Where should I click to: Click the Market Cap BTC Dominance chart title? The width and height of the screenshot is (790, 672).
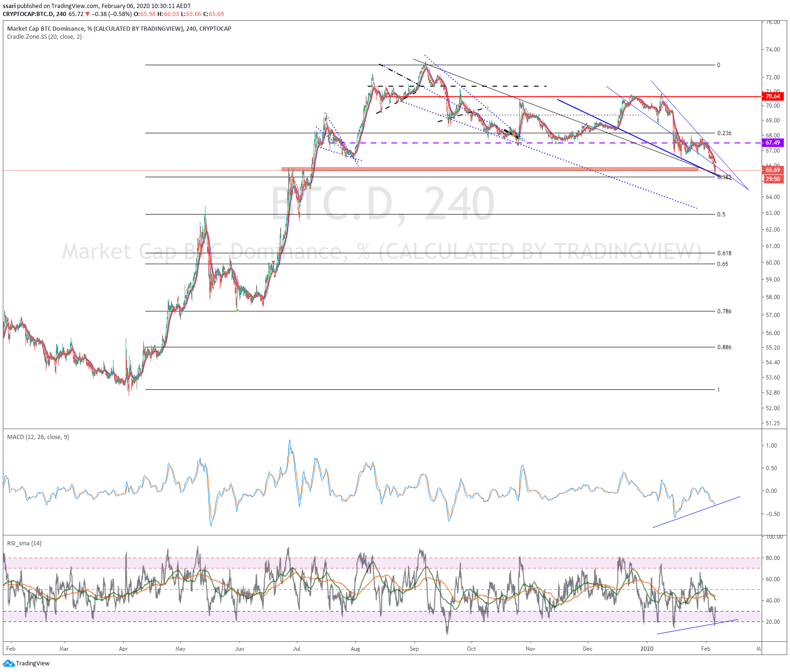point(119,29)
